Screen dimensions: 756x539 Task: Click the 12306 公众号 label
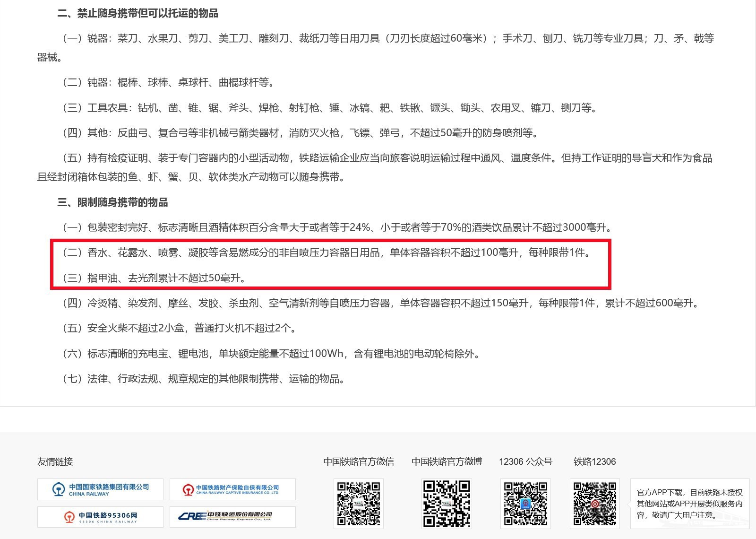pyautogui.click(x=525, y=461)
